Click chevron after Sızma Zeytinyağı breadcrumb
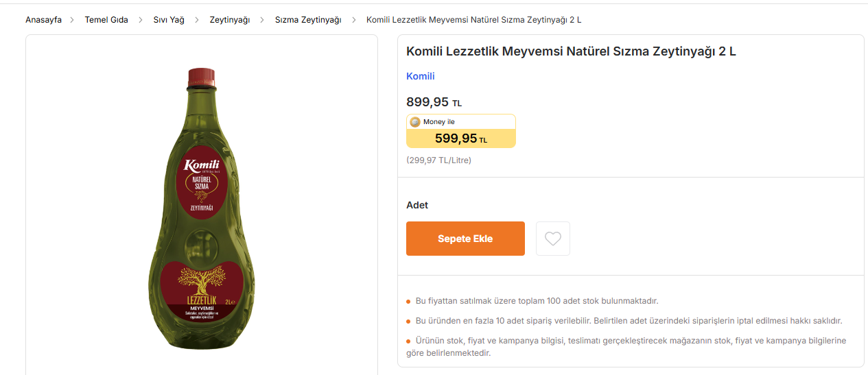 (x=354, y=20)
